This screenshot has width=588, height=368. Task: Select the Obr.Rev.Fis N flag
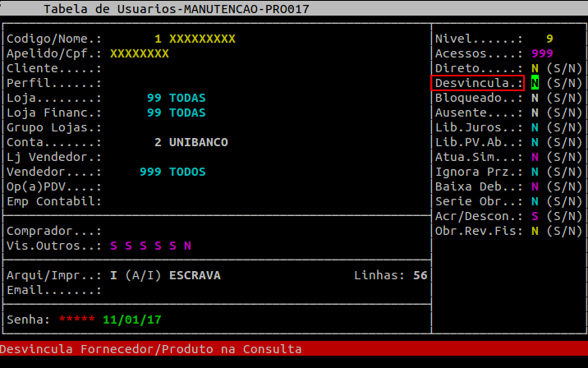click(x=535, y=231)
